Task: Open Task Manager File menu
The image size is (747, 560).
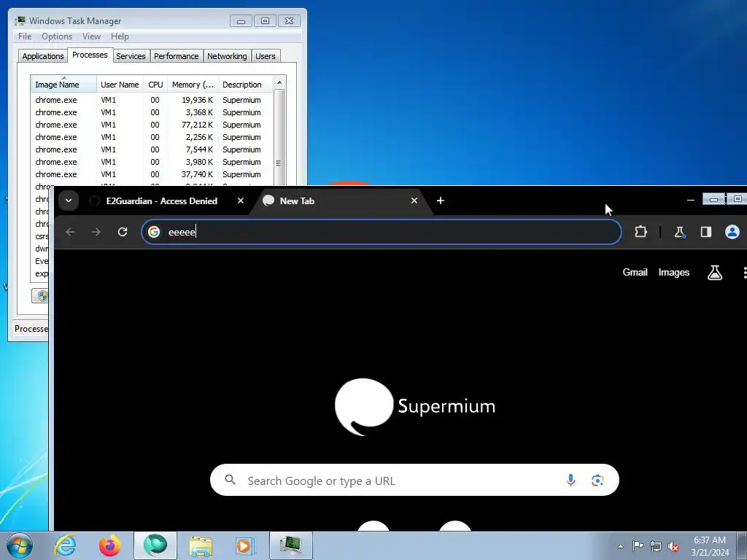Action: tap(25, 36)
